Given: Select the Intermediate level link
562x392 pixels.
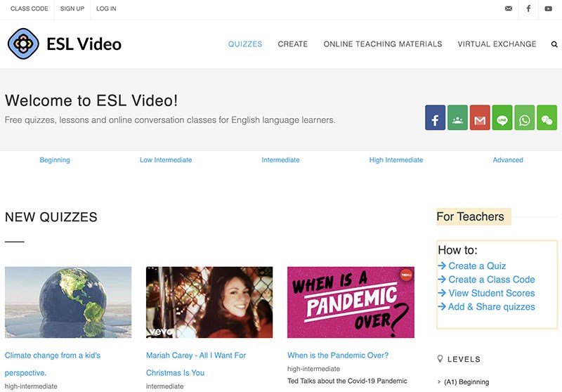Looking at the screenshot, I should tap(280, 159).
